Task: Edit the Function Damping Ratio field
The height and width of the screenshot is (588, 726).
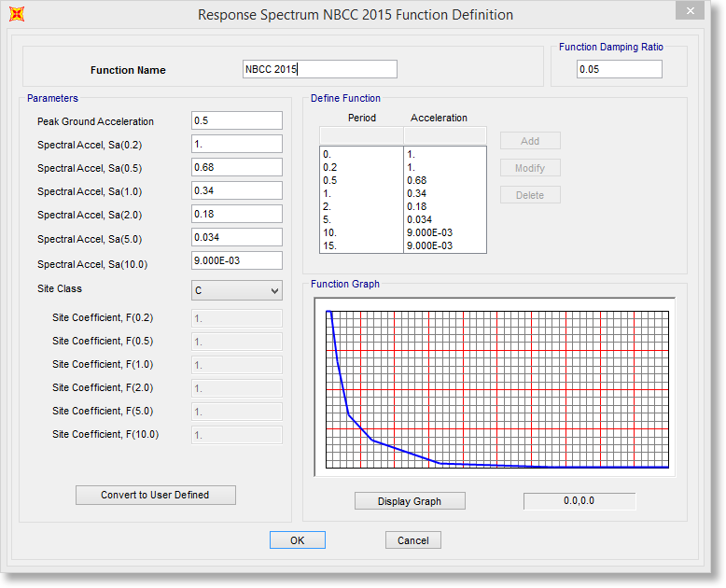Action: tap(619, 69)
